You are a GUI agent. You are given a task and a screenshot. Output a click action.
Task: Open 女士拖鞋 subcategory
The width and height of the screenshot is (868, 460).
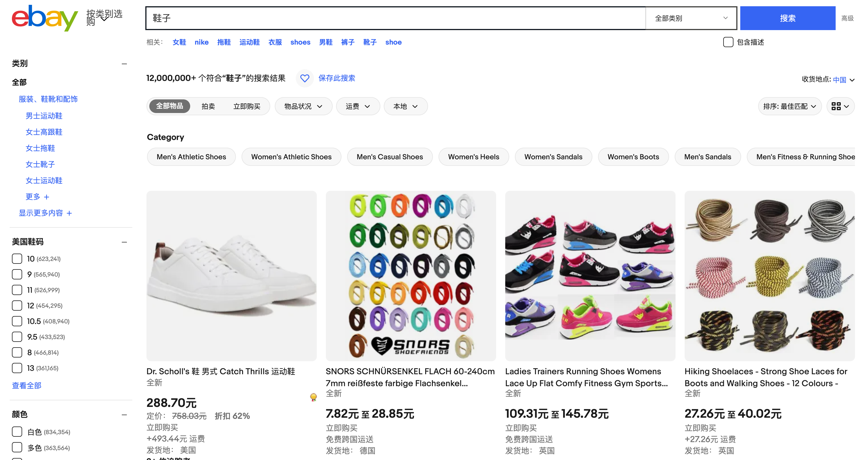coord(40,148)
